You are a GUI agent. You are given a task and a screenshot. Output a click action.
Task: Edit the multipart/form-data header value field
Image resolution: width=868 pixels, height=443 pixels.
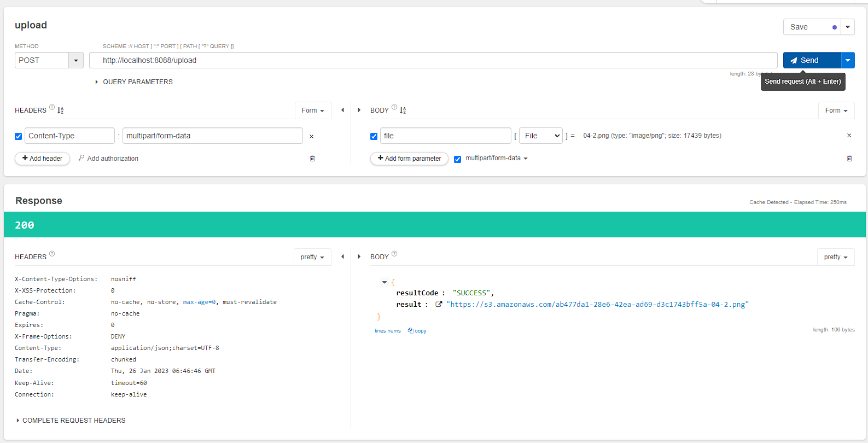(x=213, y=136)
